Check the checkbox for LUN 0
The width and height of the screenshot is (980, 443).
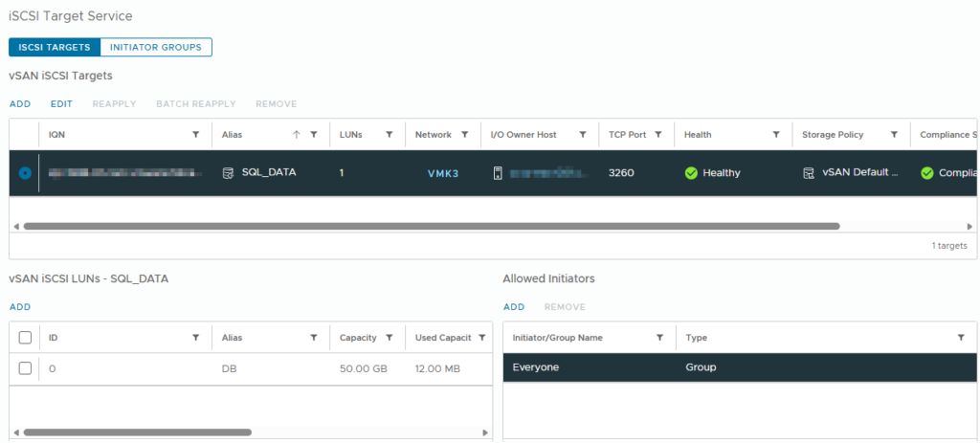point(25,368)
